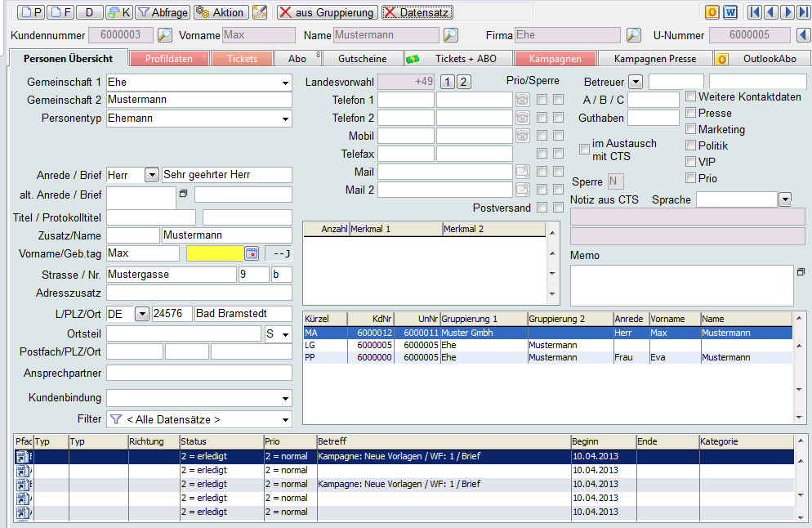Image resolution: width=812 pixels, height=528 pixels.
Task: Select the PP row for Eva Mustermann
Action: [x=548, y=357]
